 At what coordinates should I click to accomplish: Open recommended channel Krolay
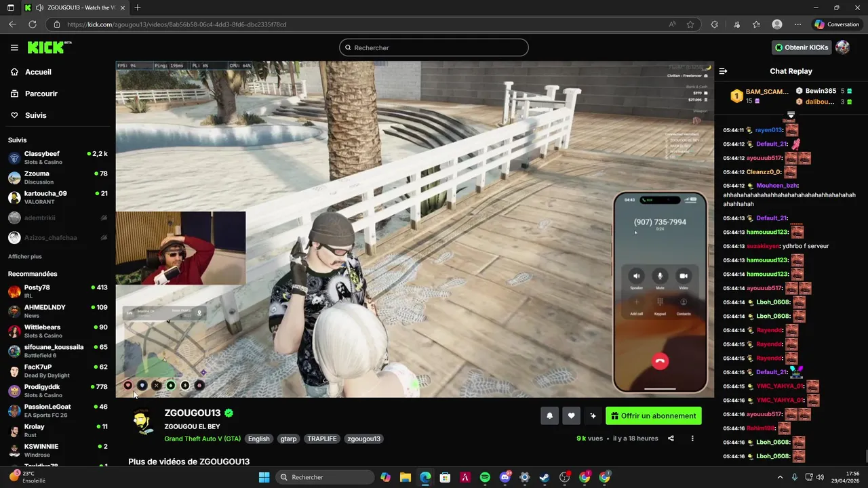click(58, 430)
